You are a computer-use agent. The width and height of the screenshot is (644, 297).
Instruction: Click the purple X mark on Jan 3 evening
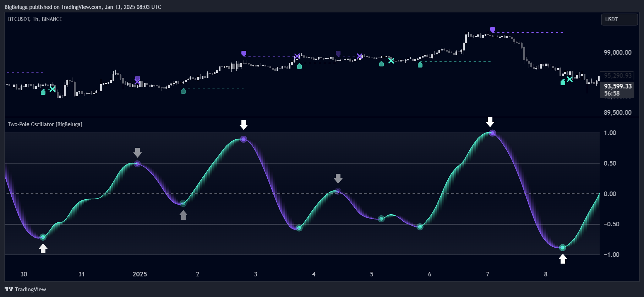(x=297, y=56)
